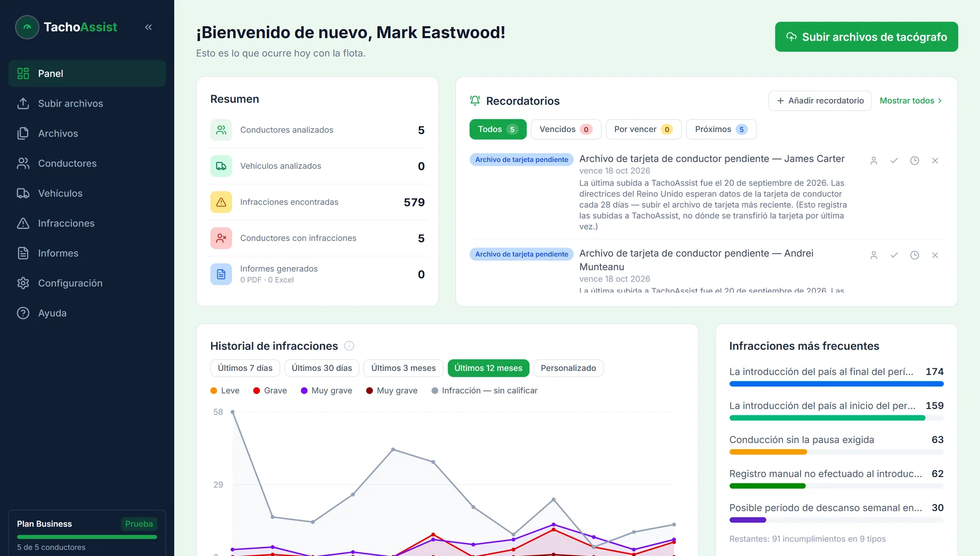Filter reminders by Por vencer
The height and width of the screenshot is (556, 980).
click(x=643, y=129)
